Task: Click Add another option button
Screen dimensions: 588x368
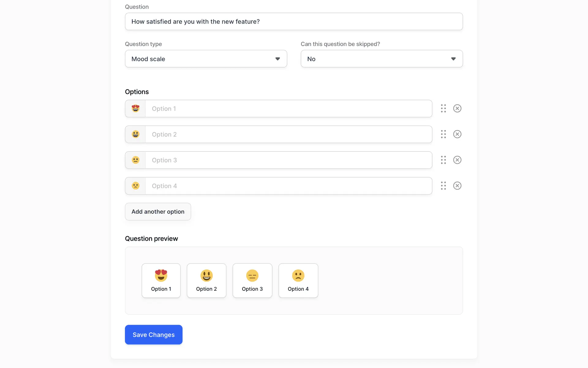Action: tap(158, 212)
